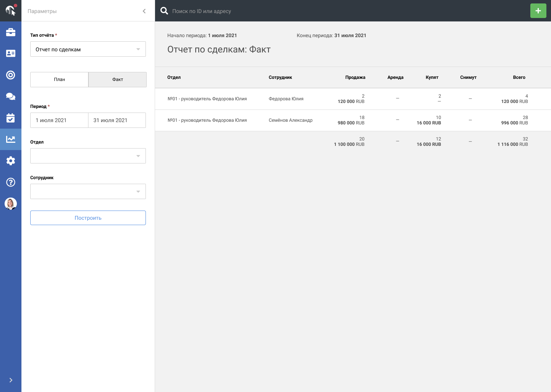The image size is (551, 392).
Task: Click the Сотрудник column header
Action: point(280,77)
